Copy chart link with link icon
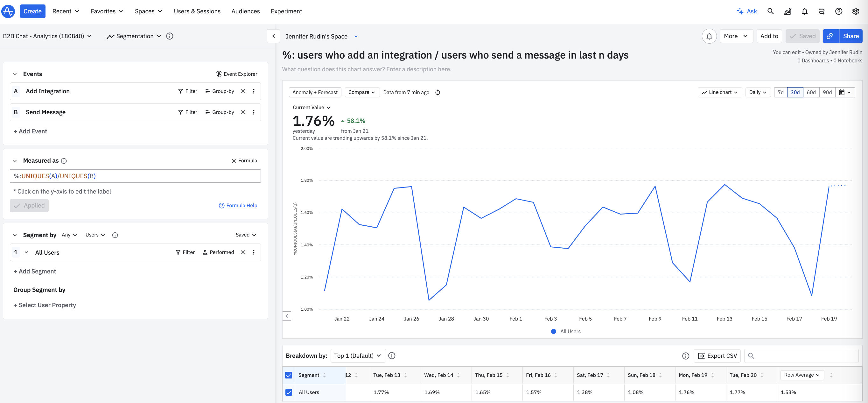The height and width of the screenshot is (403, 868). [x=830, y=36]
